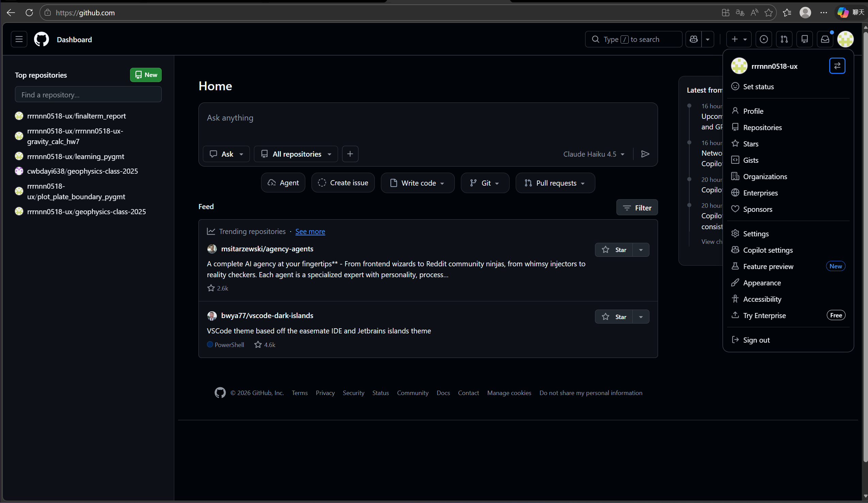The height and width of the screenshot is (503, 868).
Task: Open the Repositories icon in header
Action: 805,39
